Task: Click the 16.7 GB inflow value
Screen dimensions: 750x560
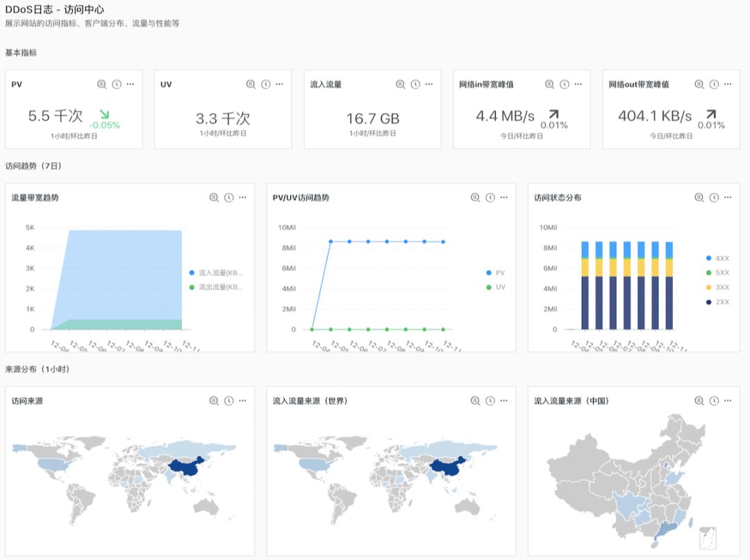Action: [x=373, y=119]
